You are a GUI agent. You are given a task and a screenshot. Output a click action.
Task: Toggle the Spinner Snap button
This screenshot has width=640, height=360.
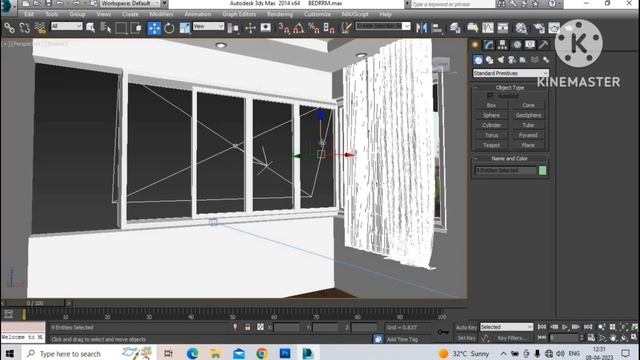pyautogui.click(x=329, y=28)
